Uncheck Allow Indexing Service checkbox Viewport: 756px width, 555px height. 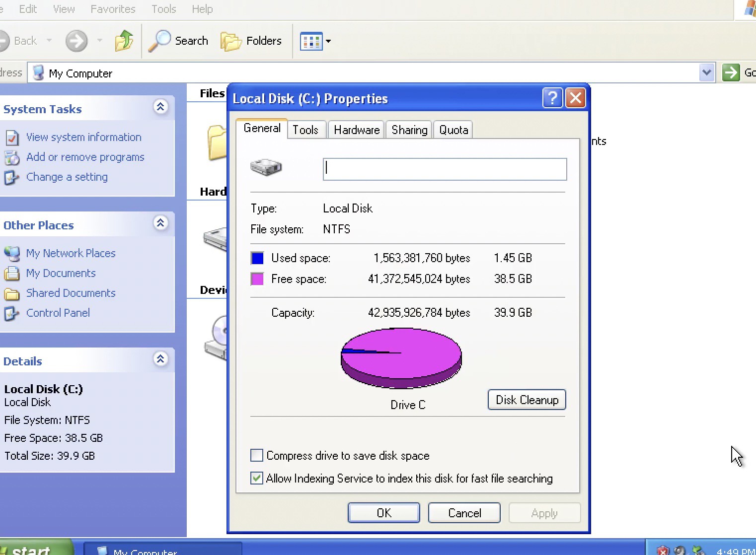(x=257, y=478)
